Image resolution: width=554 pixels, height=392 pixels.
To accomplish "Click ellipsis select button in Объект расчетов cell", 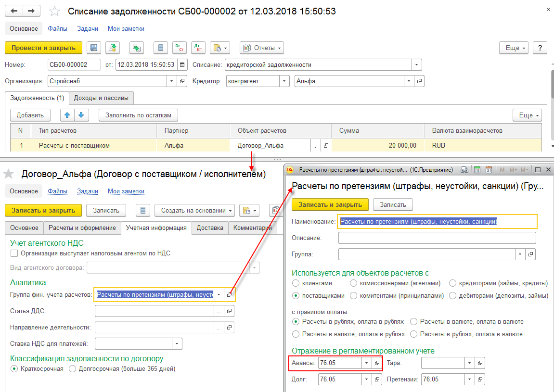I will click(316, 146).
